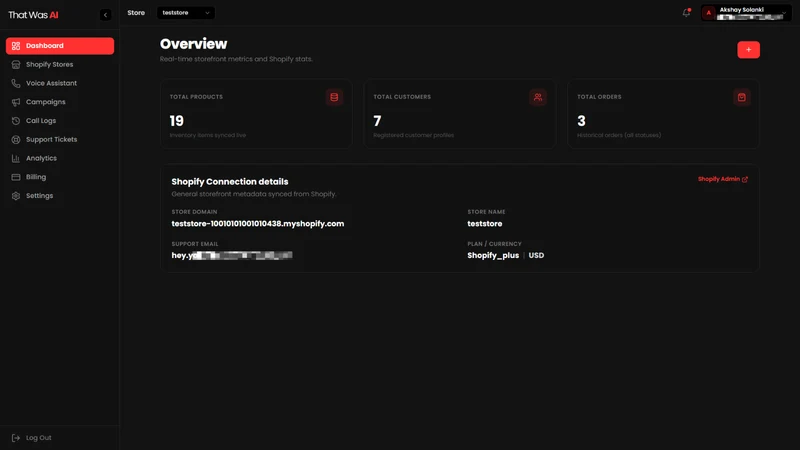This screenshot has width=800, height=450.
Task: Click the That Was AI logo
Action: click(x=33, y=15)
